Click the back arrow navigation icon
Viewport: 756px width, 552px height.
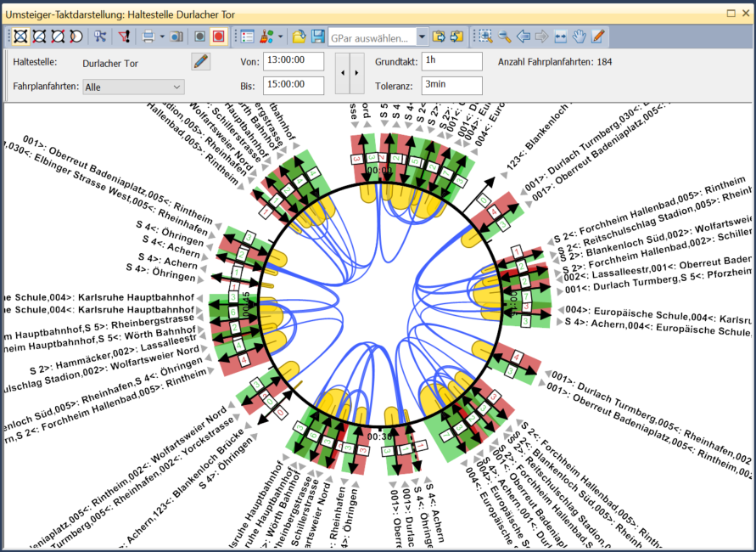(x=524, y=37)
